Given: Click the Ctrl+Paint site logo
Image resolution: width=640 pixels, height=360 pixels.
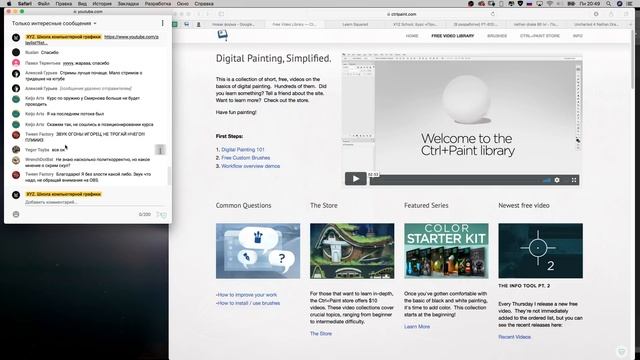Looking at the screenshot, I should coord(222,36).
